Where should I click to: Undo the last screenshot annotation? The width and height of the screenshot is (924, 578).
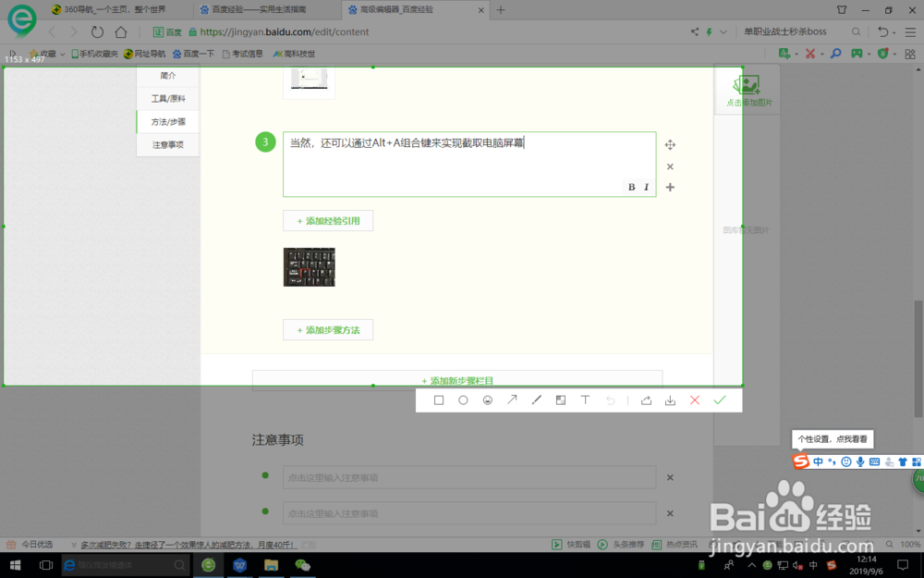coord(611,400)
